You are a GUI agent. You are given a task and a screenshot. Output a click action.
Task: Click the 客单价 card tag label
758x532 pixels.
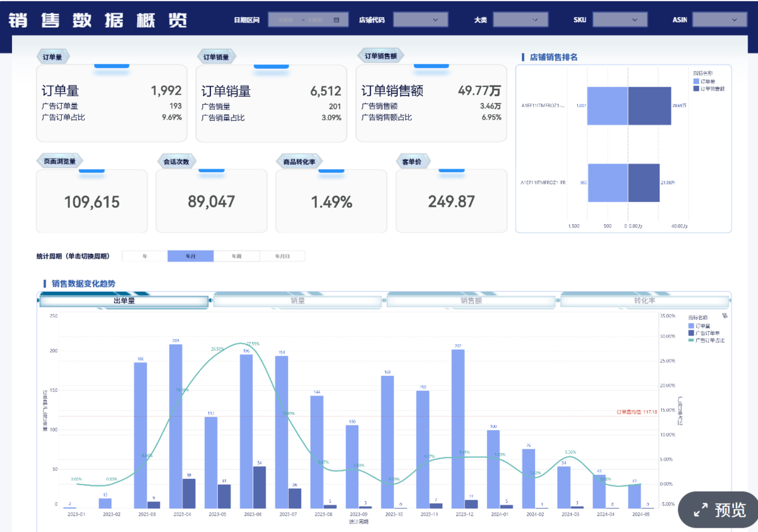pyautogui.click(x=413, y=162)
